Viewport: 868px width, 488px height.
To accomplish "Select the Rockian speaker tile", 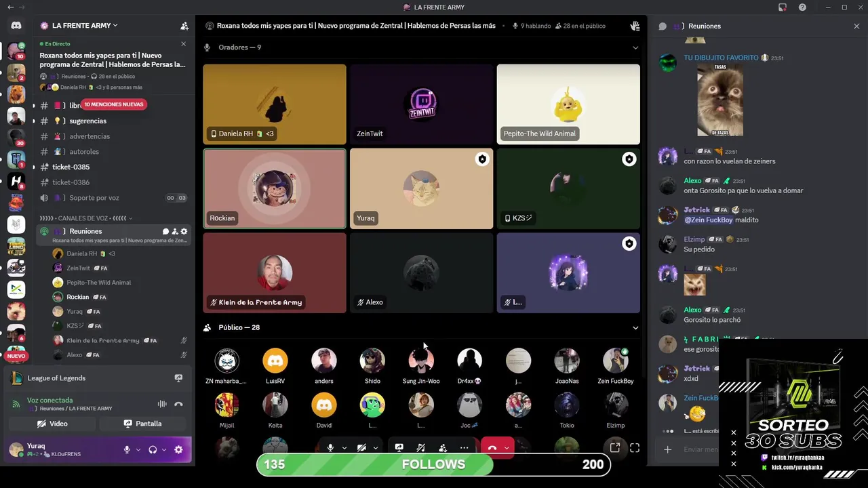I will click(x=275, y=188).
